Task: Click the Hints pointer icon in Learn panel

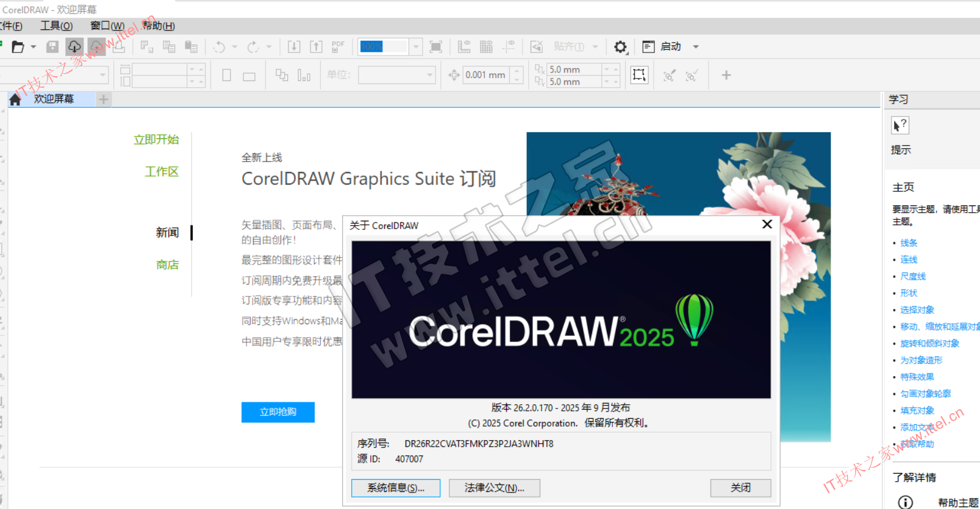Action: coord(900,126)
